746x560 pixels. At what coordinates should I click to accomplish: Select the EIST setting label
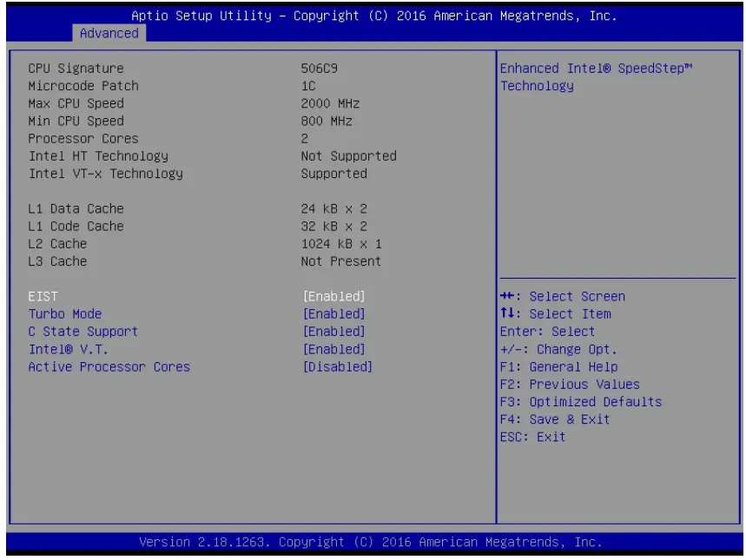[43, 296]
